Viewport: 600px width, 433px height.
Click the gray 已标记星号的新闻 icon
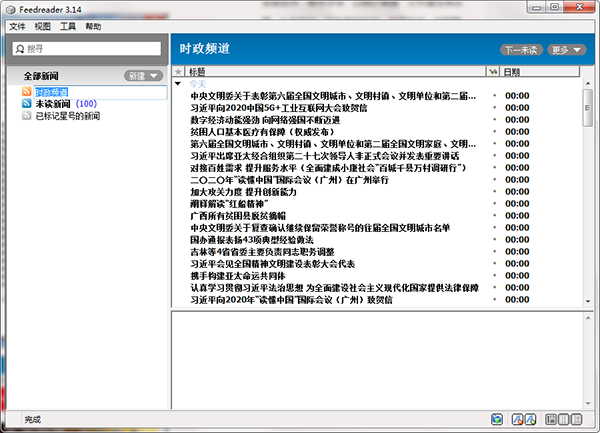click(26, 116)
